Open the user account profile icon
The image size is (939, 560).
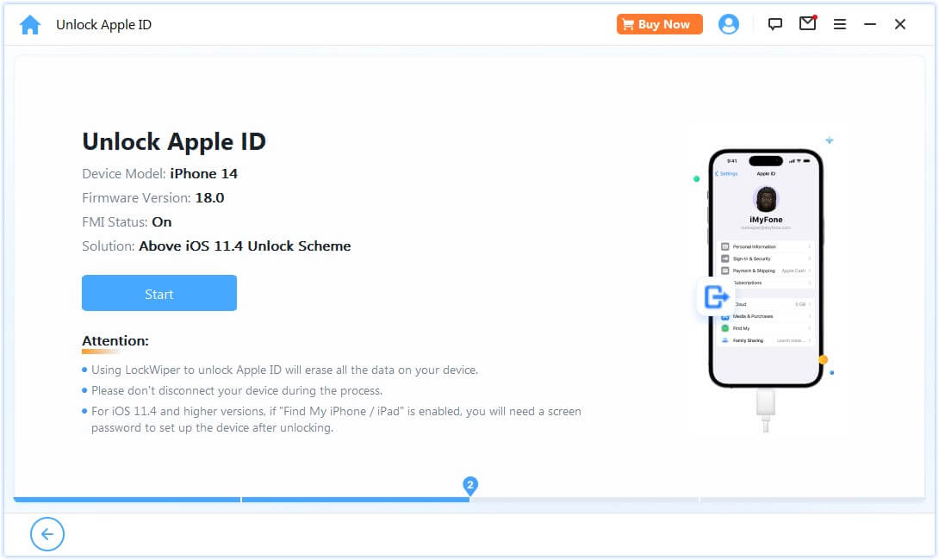728,25
